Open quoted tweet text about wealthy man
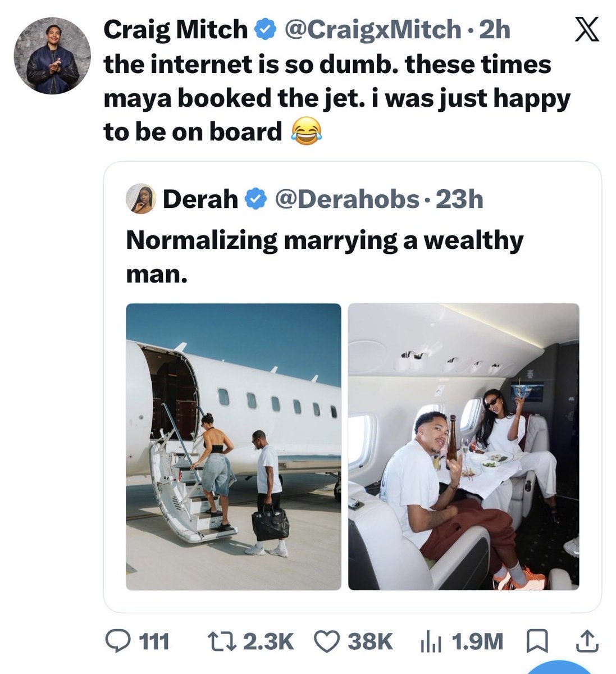This screenshot has height=674, width=616. 325,256
